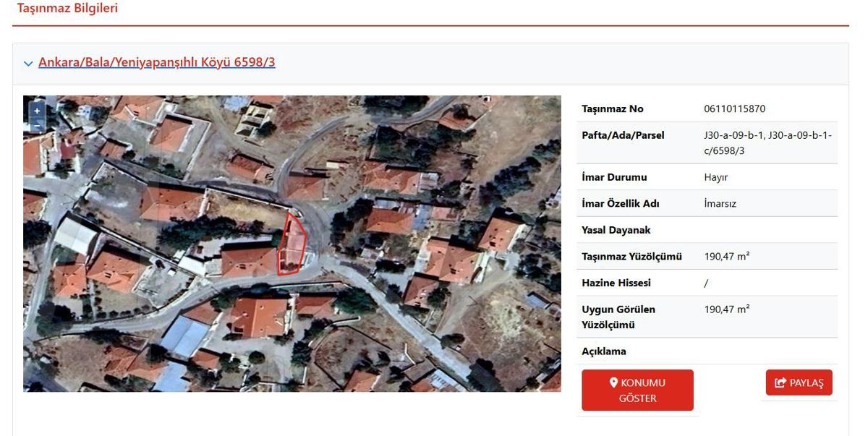
Task: Open the Ankara/Bala/Yeniyapanşıhlı Köyü 6598/3 link
Action: (157, 62)
